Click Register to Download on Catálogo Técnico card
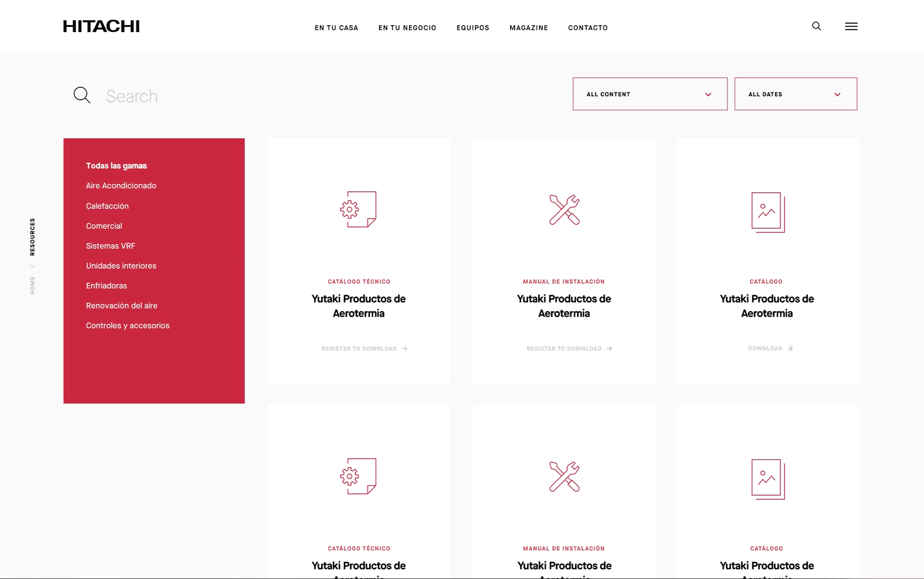 click(364, 349)
